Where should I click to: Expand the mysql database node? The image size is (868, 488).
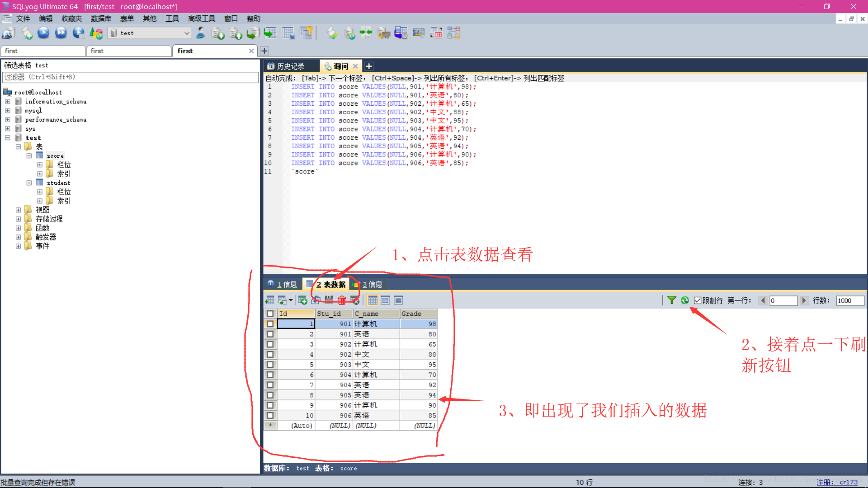pyautogui.click(x=8, y=111)
